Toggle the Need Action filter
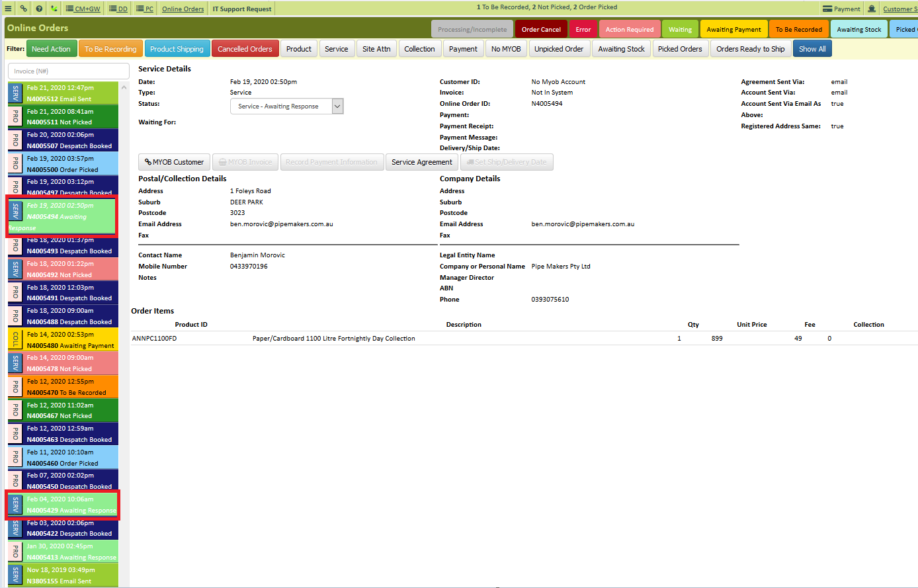The image size is (918, 588). coord(51,49)
